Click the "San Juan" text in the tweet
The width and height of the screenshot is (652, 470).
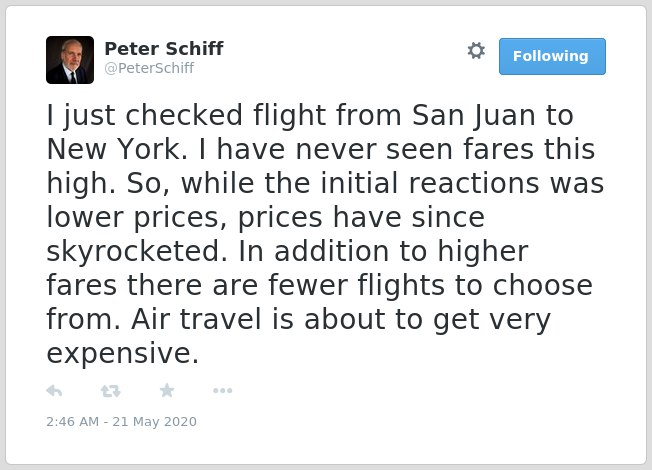click(474, 115)
